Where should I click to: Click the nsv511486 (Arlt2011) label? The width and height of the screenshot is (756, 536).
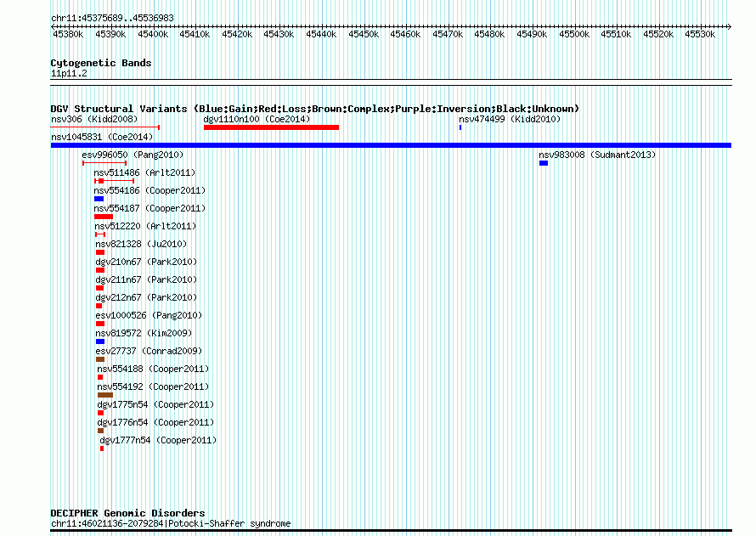144,172
